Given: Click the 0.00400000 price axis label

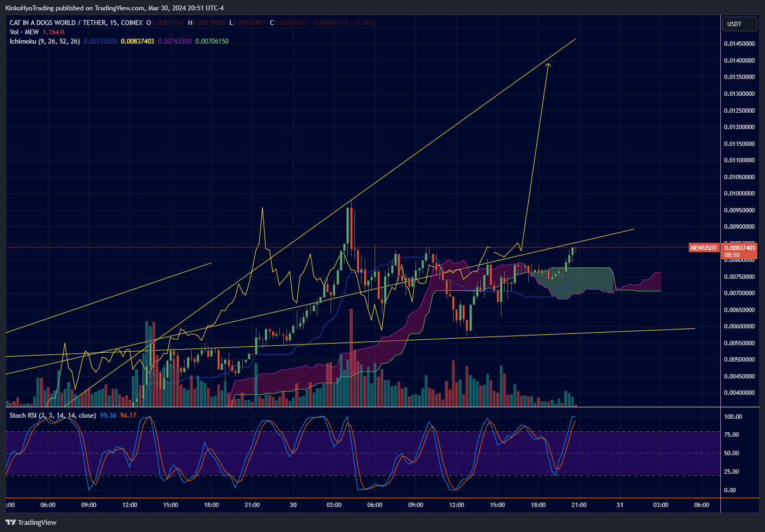Looking at the screenshot, I should [x=739, y=393].
